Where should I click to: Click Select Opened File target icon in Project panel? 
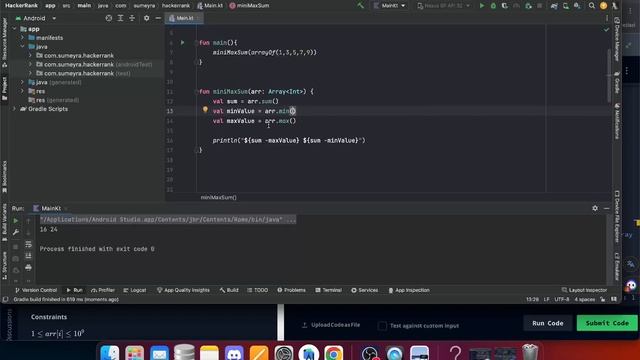(x=109, y=18)
